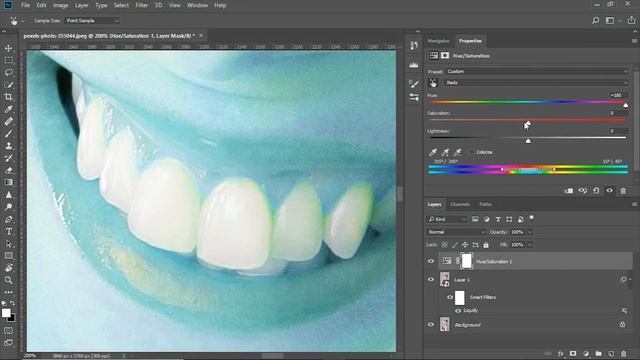Clip adjustment to layer below
The width and height of the screenshot is (640, 360).
point(569,191)
